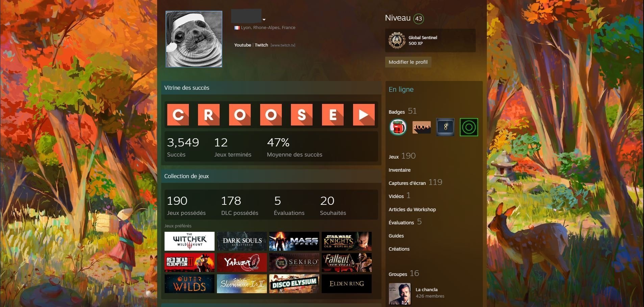Open the letter C achievement icon

[x=178, y=115]
